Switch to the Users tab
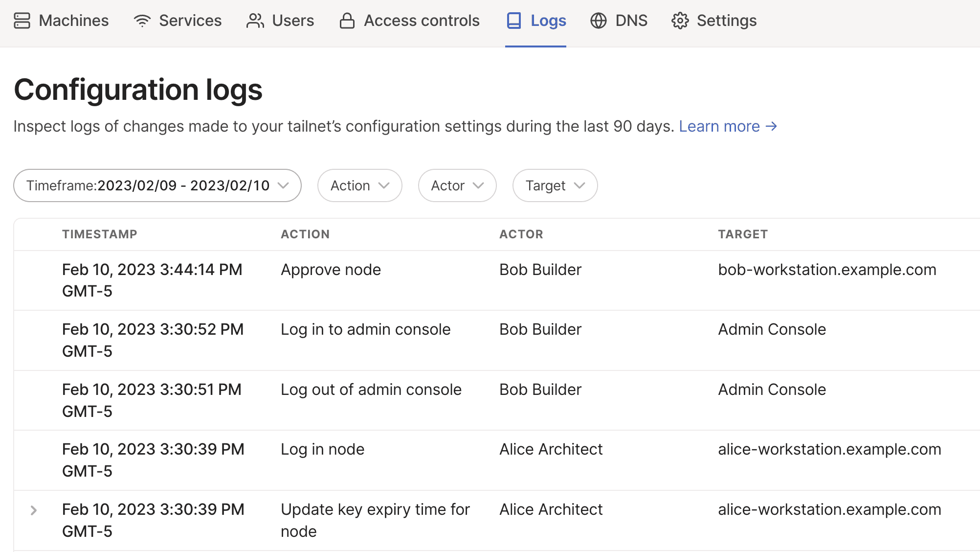Screen dimensions: 980x552 (x=292, y=21)
